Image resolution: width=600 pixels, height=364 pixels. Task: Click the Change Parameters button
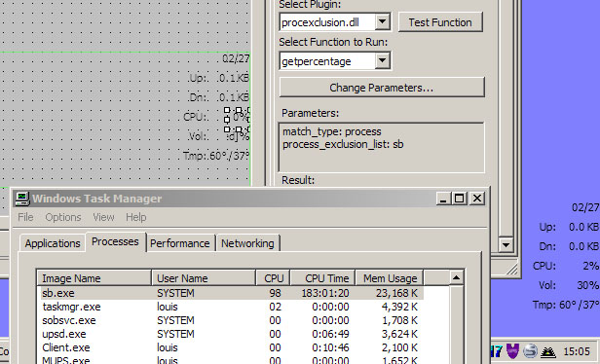[x=382, y=88]
